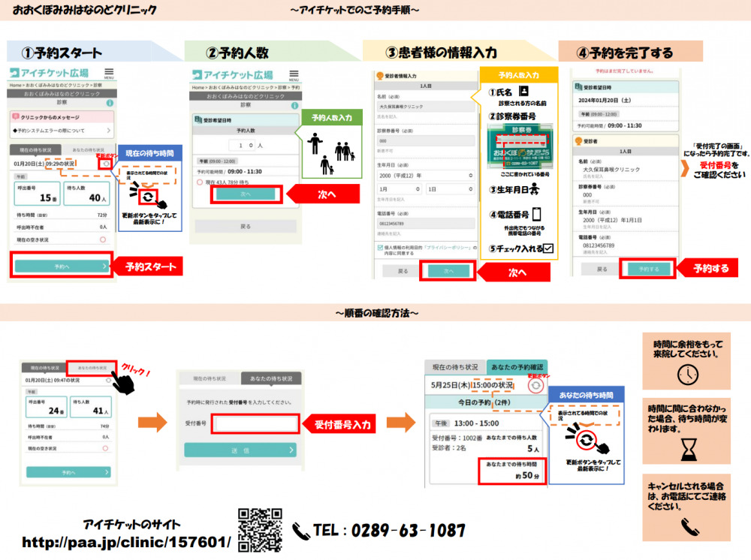Click the clock icon under 時間に余裕をもって
751x560 pixels.
[x=687, y=375]
